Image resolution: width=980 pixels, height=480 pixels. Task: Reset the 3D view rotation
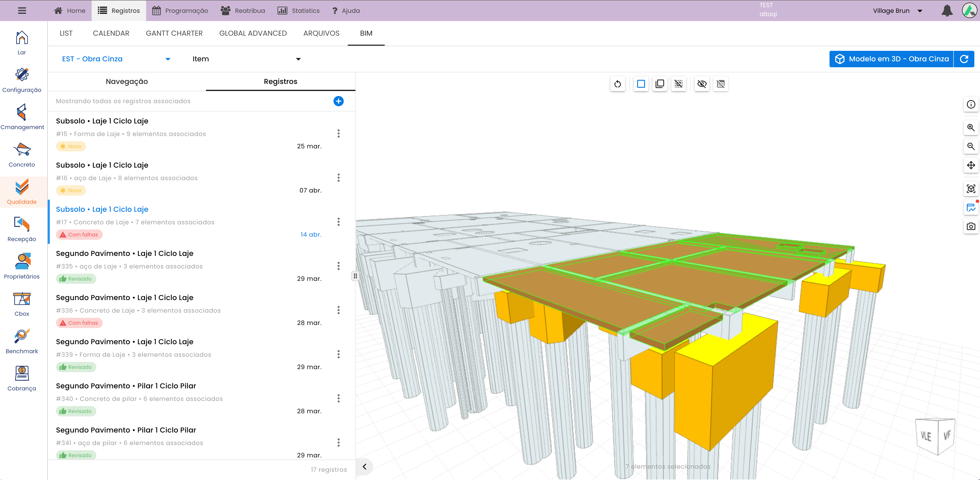[x=617, y=84]
